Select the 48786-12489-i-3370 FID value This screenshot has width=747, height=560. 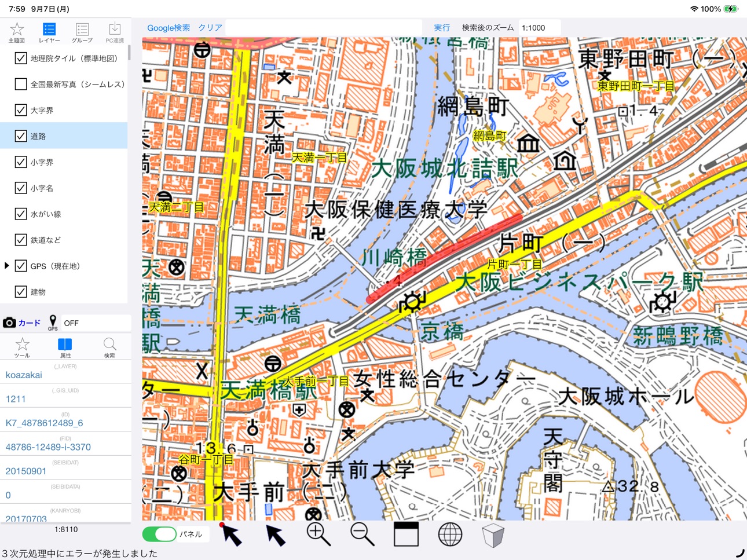click(x=48, y=447)
